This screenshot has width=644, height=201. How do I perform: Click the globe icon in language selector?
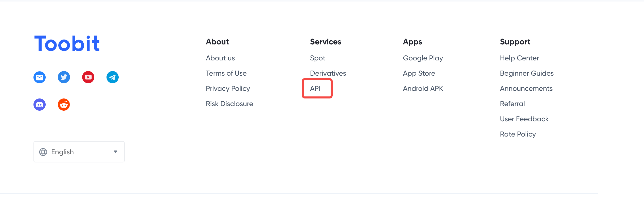[x=43, y=152]
